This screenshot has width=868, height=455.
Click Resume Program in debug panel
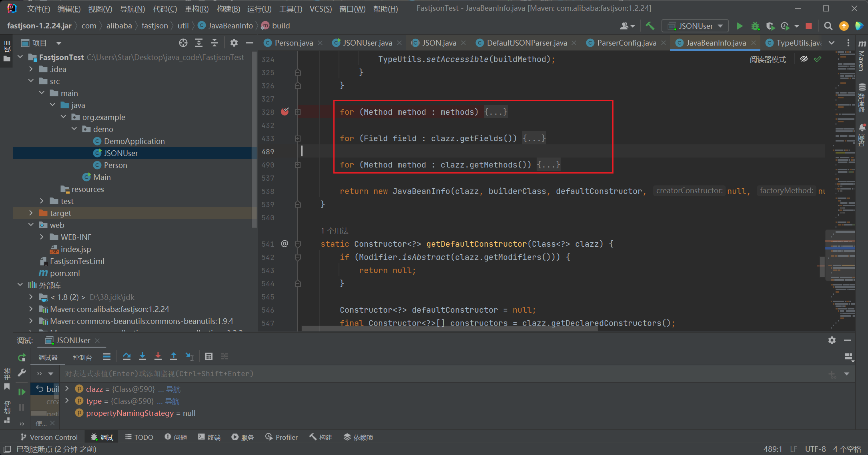(22, 391)
